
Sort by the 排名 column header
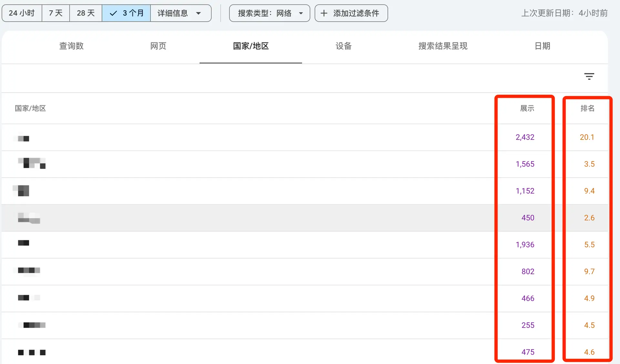[x=587, y=109]
